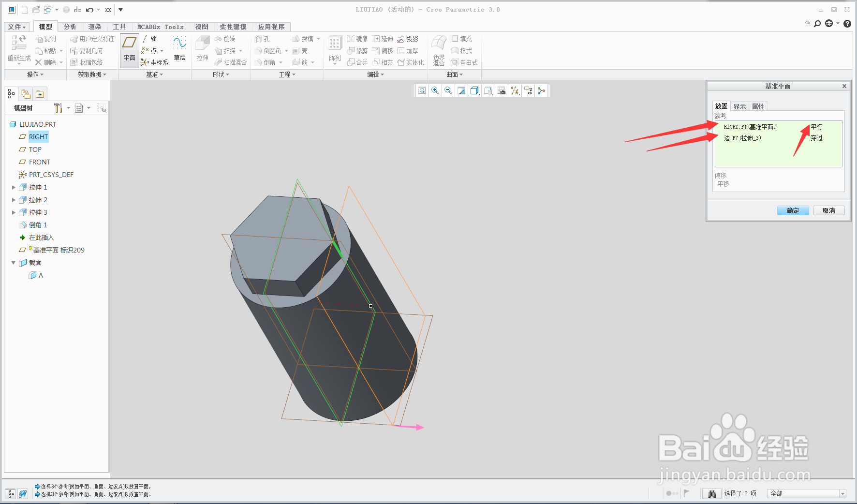The height and width of the screenshot is (504, 857).
Task: Open the 操作 group dropdown
Action: click(35, 74)
